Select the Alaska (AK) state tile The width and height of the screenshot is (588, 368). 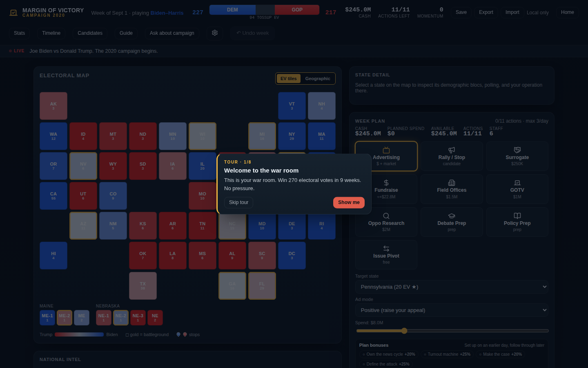[x=53, y=106]
